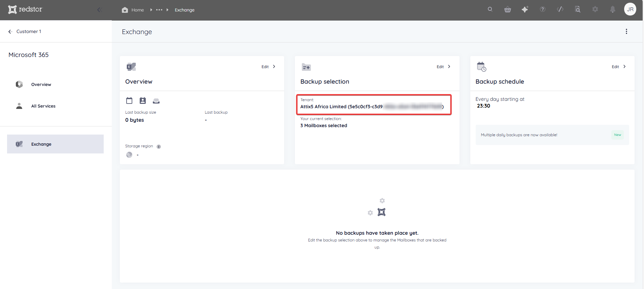644x289 pixels.
Task: Select Overview in the sidebar
Action: (41, 85)
